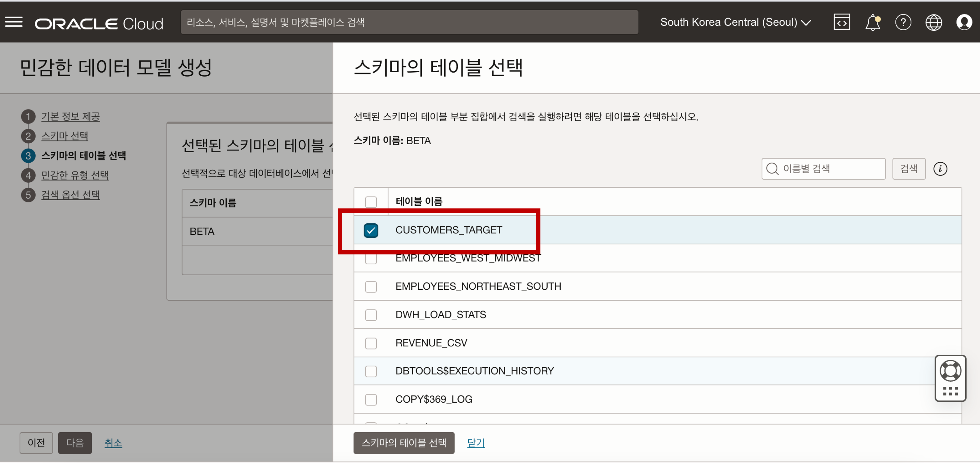This screenshot has width=980, height=463.
Task: Click the grid dots on support widget
Action: point(950,391)
